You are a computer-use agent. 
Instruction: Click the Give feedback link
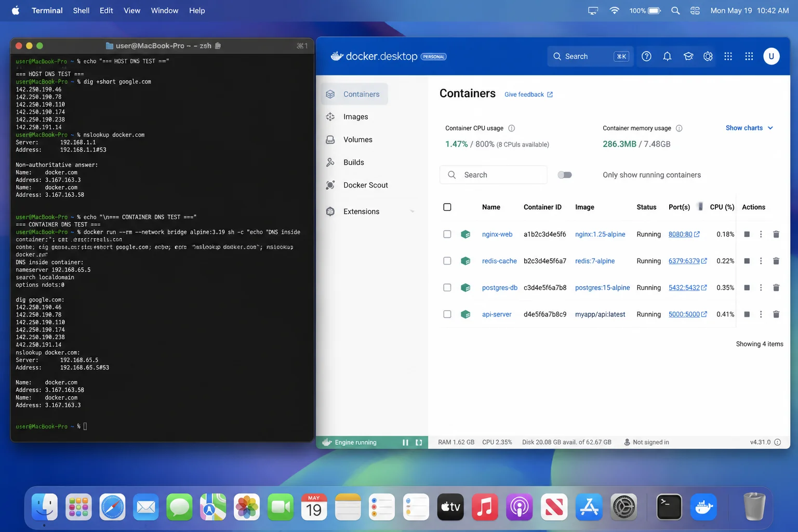coord(528,95)
